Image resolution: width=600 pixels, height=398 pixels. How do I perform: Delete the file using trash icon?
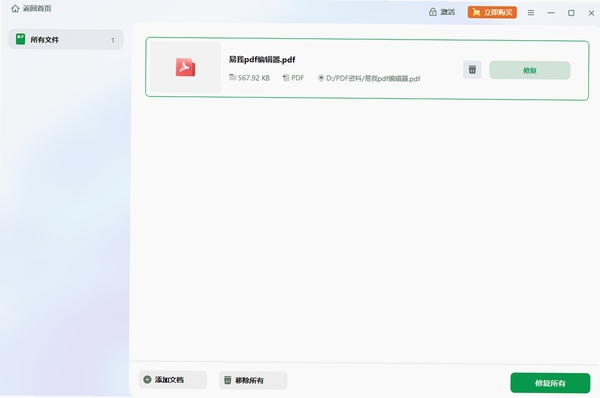point(472,70)
